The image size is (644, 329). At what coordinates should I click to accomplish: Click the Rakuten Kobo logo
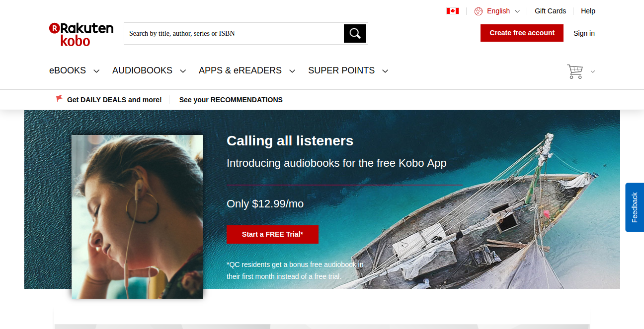tap(81, 34)
